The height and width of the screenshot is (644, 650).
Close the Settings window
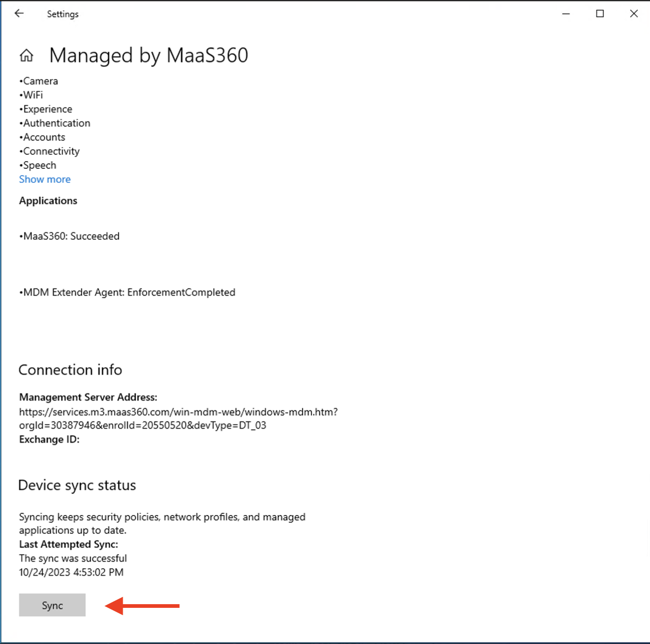[634, 14]
